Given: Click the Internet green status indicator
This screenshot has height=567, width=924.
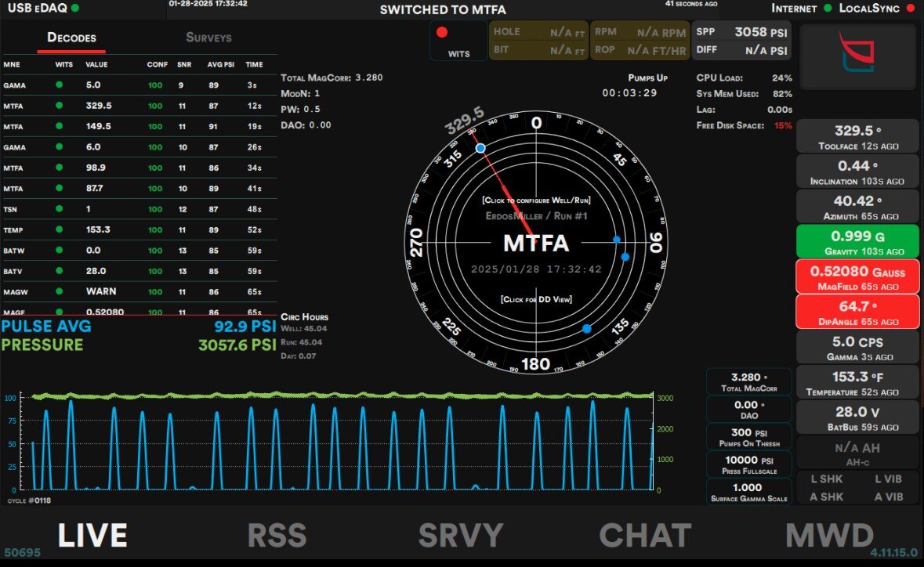Looking at the screenshot, I should pos(828,9).
